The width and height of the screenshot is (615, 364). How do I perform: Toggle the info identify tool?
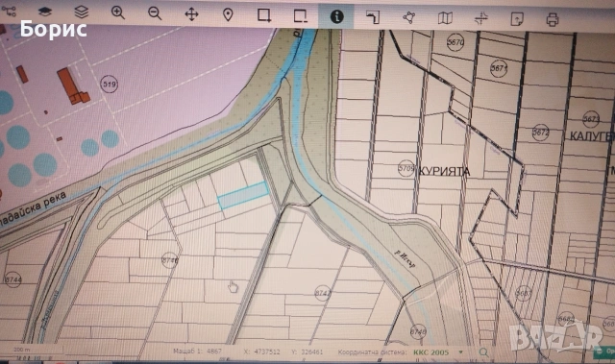click(x=336, y=16)
